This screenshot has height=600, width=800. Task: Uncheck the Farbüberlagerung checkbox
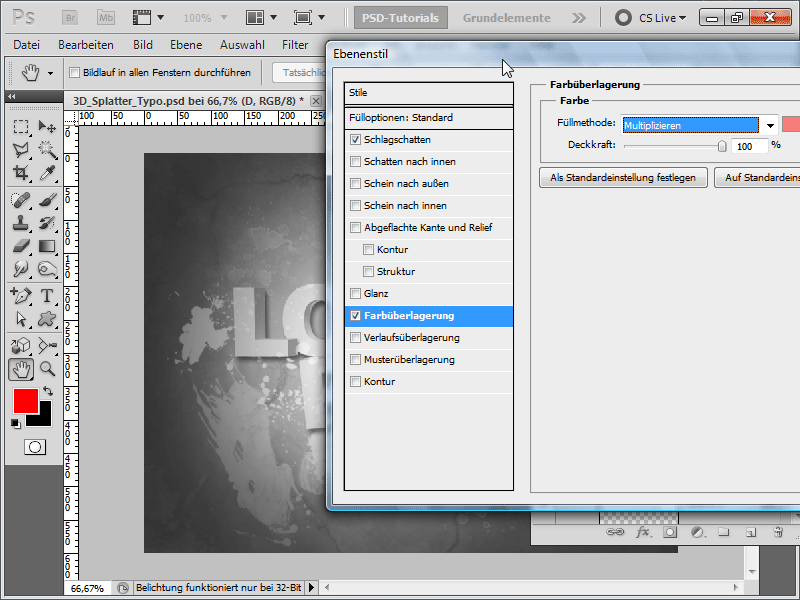coord(356,316)
